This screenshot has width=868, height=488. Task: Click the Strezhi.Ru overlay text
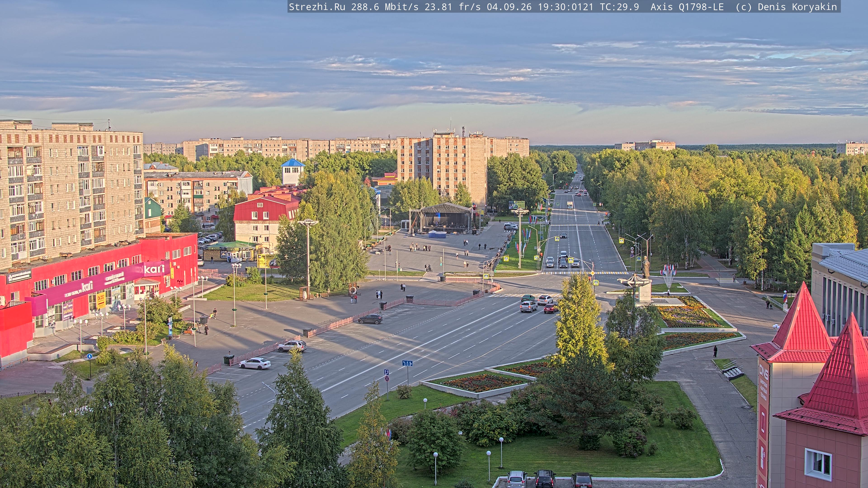tap(317, 7)
